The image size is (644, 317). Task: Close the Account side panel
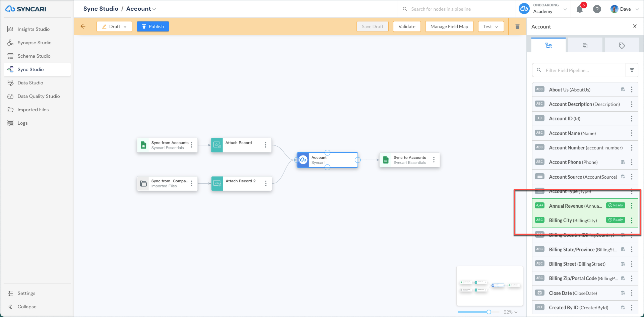pyautogui.click(x=634, y=26)
